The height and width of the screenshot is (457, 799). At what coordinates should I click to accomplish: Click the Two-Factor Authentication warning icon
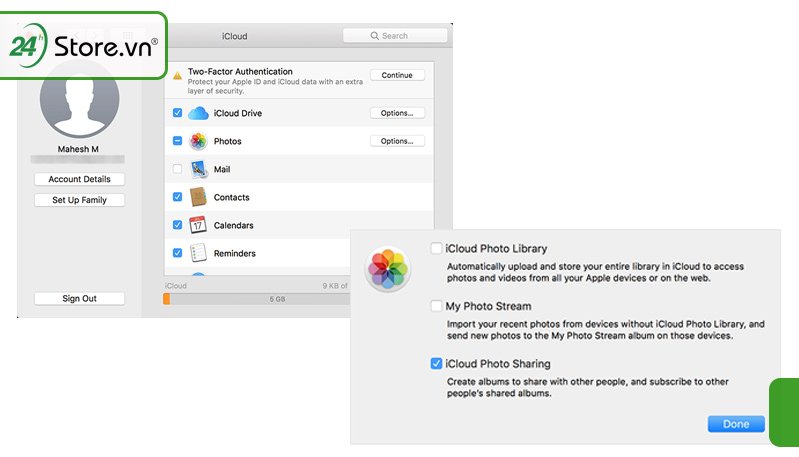pos(178,75)
